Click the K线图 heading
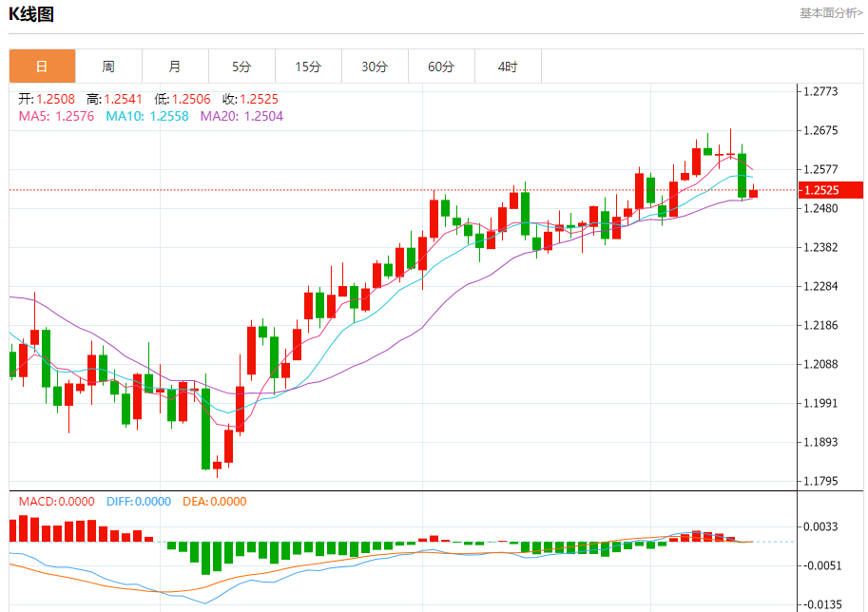The image size is (868, 612). click(x=31, y=14)
